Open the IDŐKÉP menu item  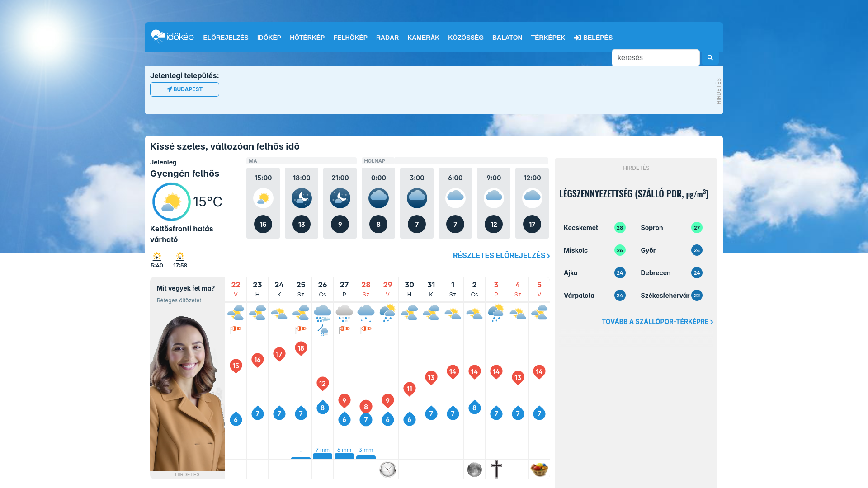tap(269, 38)
